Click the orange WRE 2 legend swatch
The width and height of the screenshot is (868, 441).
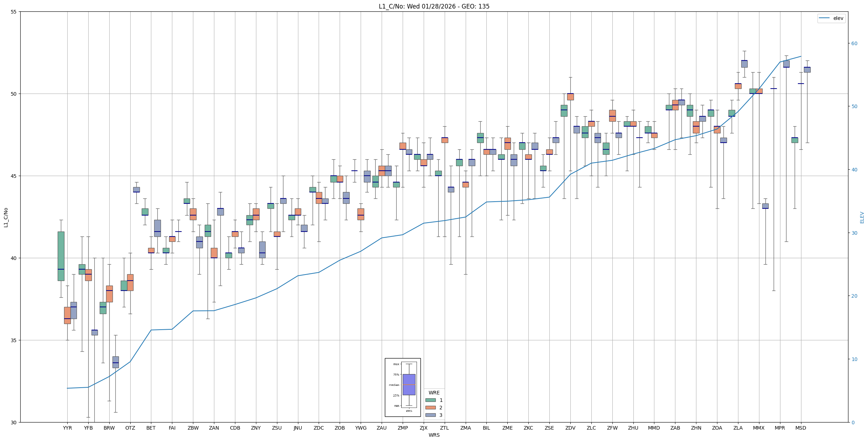point(430,408)
